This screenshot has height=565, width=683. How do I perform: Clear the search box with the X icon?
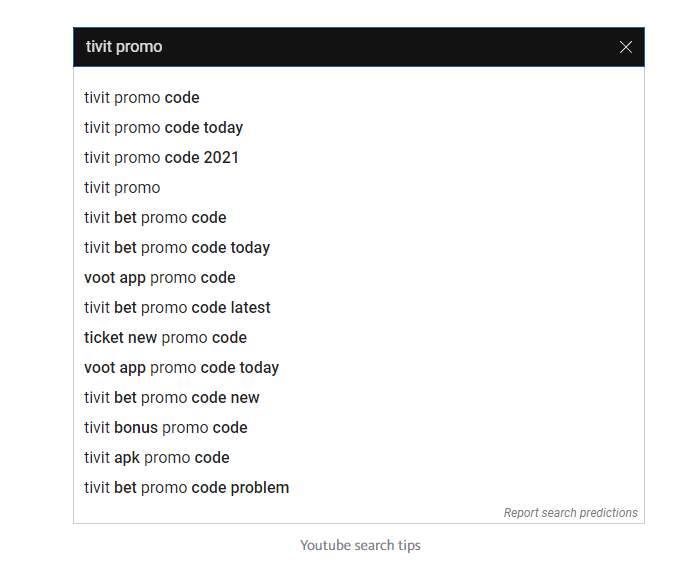coord(626,47)
